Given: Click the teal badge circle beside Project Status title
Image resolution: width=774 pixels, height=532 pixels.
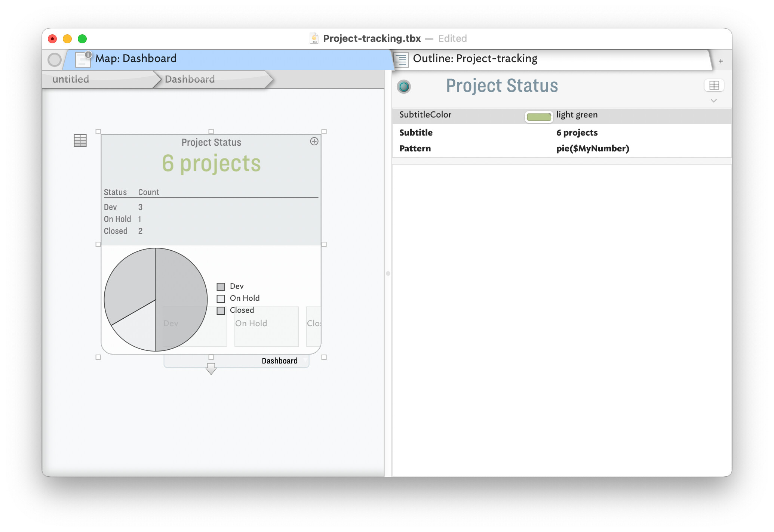Looking at the screenshot, I should click(x=404, y=87).
